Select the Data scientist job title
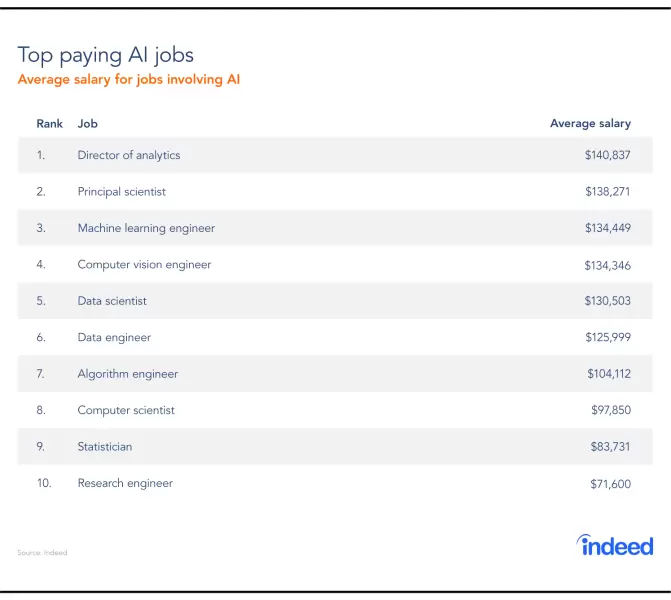 [113, 301]
